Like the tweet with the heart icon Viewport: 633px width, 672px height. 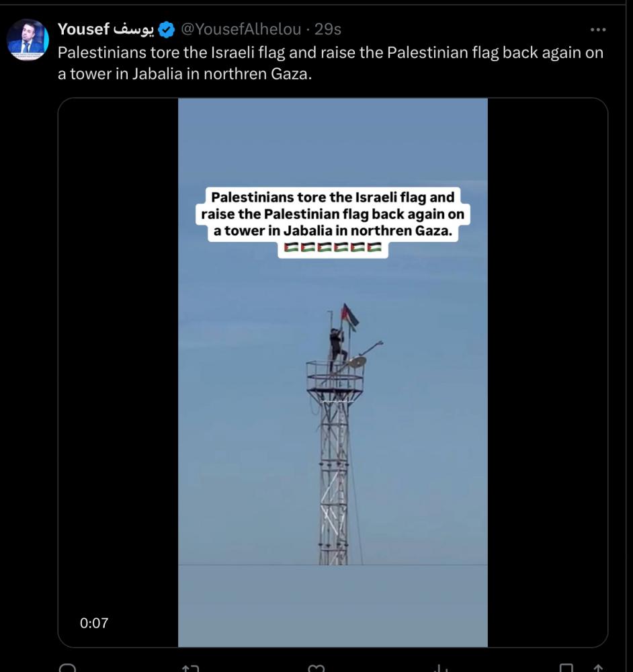[316, 668]
